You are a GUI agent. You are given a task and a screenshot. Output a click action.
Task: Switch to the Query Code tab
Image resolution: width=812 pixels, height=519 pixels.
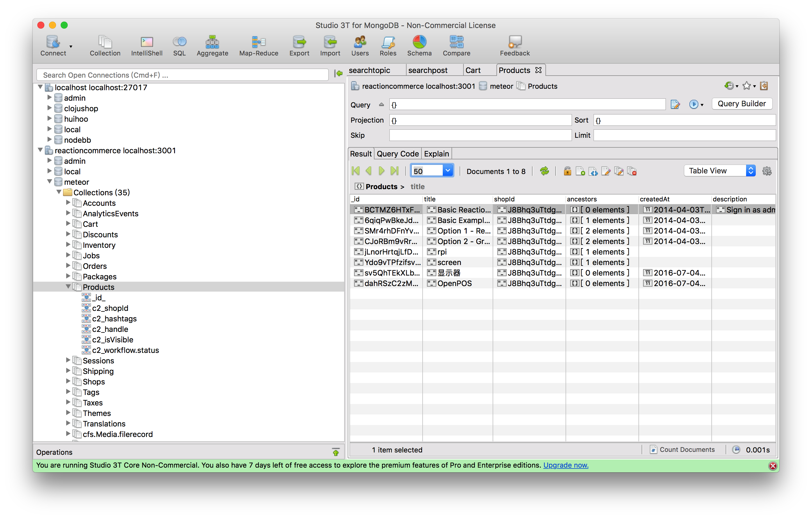(x=398, y=154)
